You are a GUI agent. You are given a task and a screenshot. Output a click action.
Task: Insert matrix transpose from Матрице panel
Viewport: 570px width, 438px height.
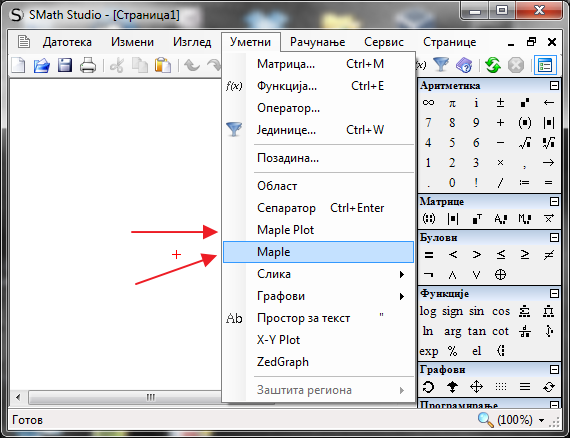477,218
